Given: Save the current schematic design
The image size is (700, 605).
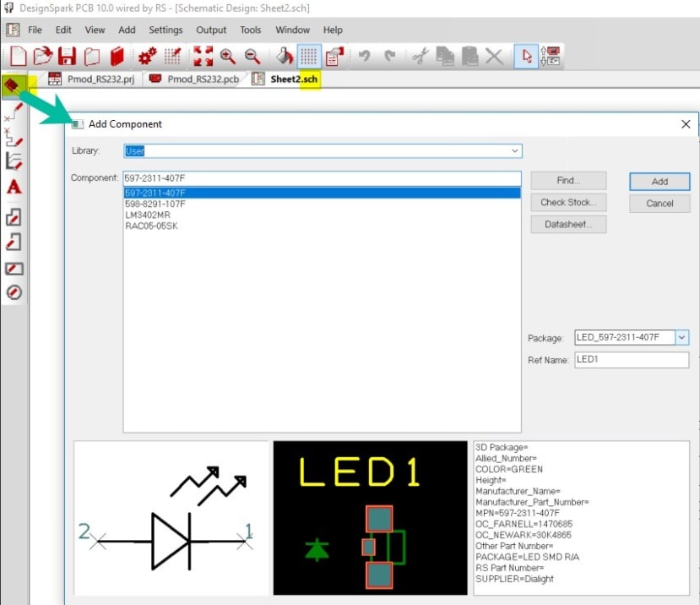Looking at the screenshot, I should (x=67, y=57).
